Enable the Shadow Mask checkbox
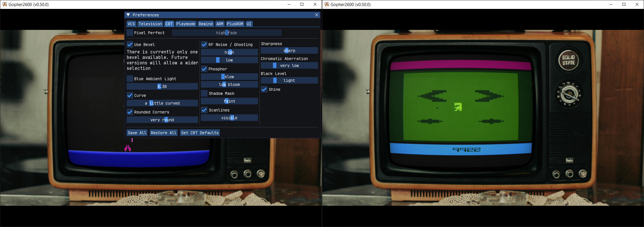Viewport: 644px width, 227px height. pos(204,93)
